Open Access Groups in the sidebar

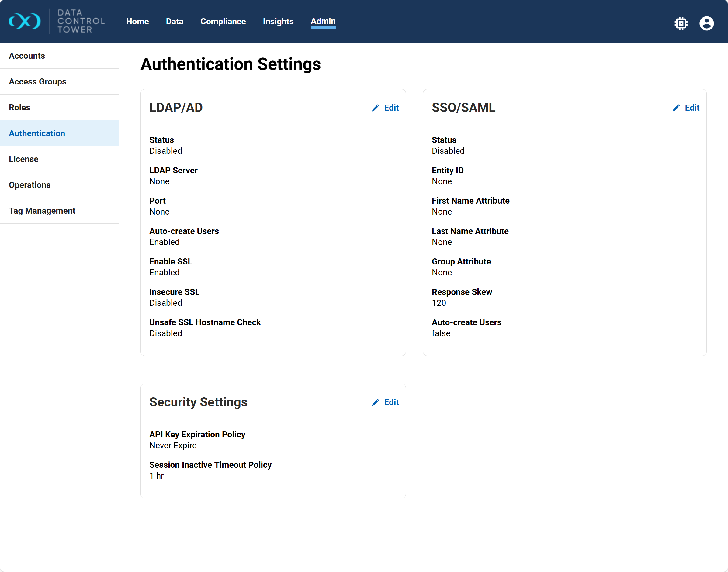37,81
